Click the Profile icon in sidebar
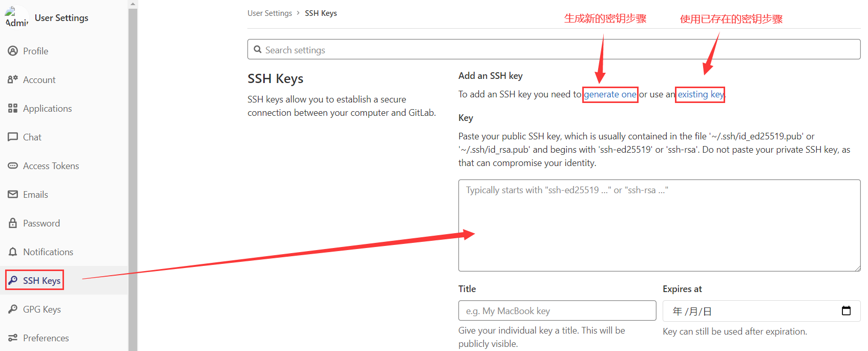868x351 pixels. pos(13,51)
